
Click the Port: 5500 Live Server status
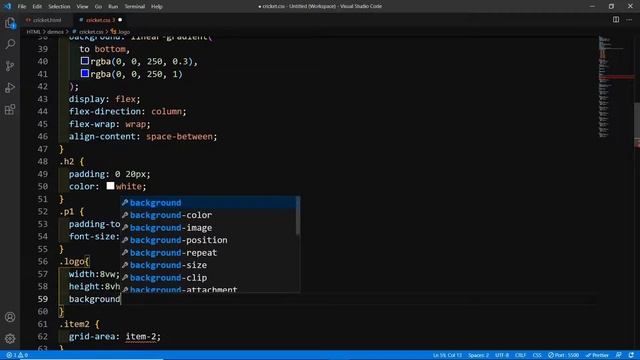click(x=564, y=355)
